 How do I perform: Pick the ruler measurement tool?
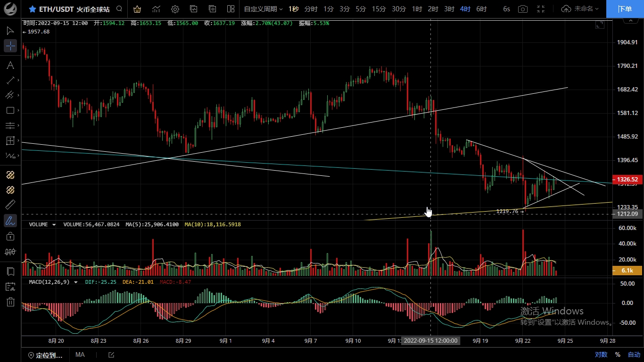(x=10, y=205)
